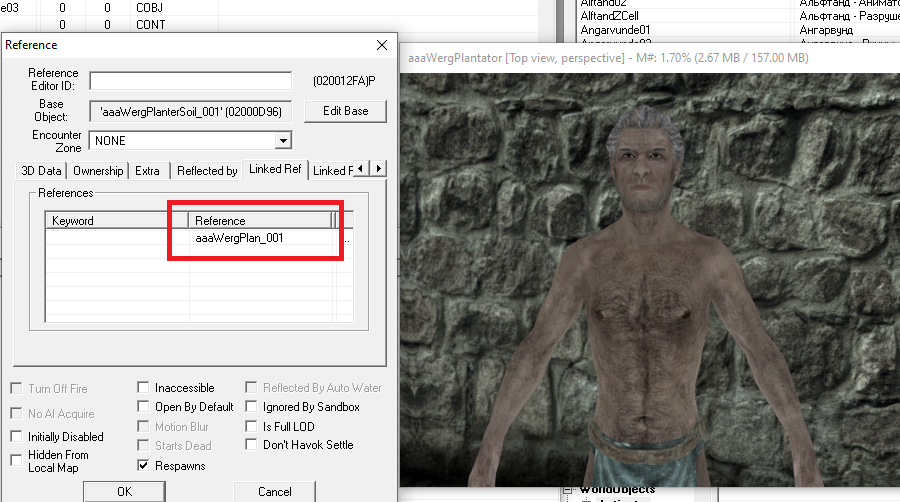Click the Reference column header
900x502 pixels.
pyautogui.click(x=260, y=220)
